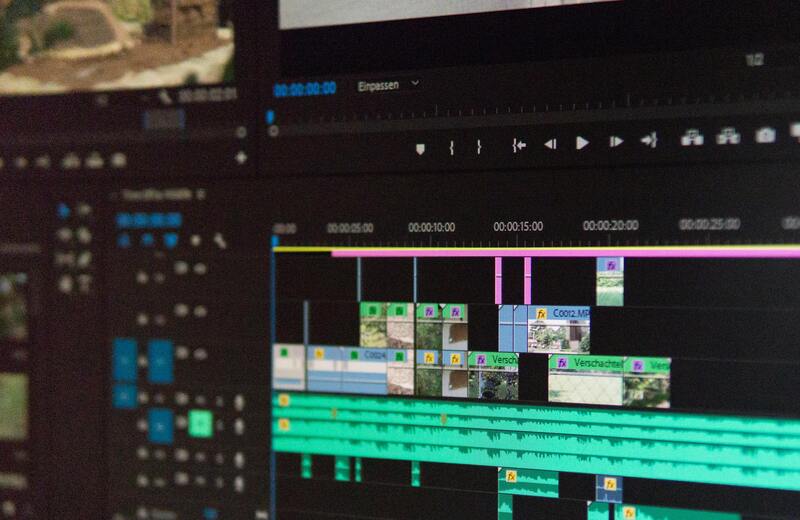The height and width of the screenshot is (520, 800).
Task: Click the Mark In bracket icon
Action: tap(451, 147)
